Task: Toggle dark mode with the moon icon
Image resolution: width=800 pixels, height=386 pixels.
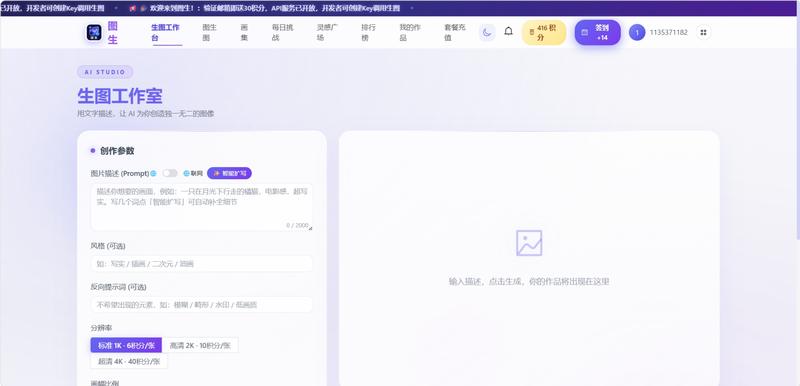Action: pyautogui.click(x=487, y=33)
